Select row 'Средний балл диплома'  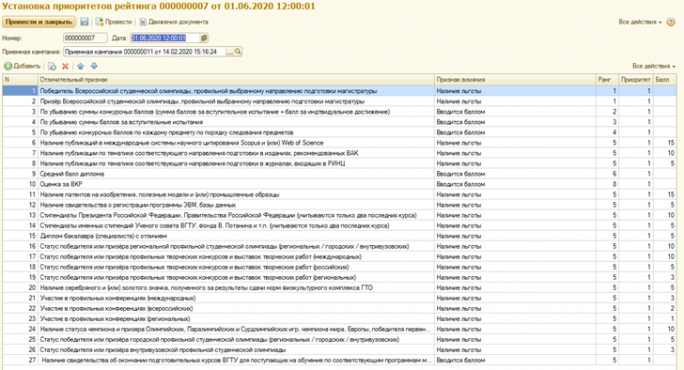(339, 174)
